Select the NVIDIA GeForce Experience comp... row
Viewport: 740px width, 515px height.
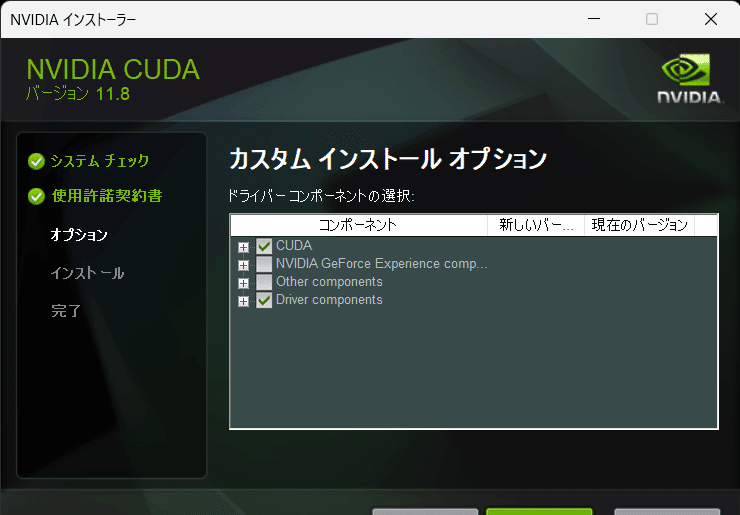pyautogui.click(x=381, y=263)
